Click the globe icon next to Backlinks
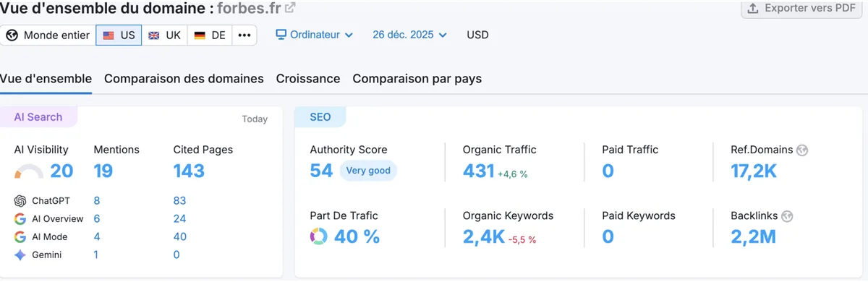This screenshot has height=282, width=868. (x=787, y=216)
